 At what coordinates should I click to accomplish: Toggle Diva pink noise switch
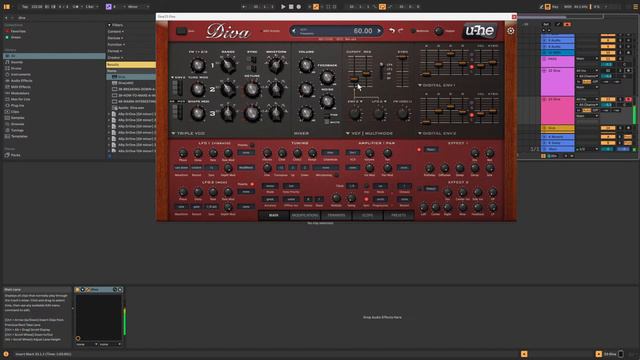point(327,116)
